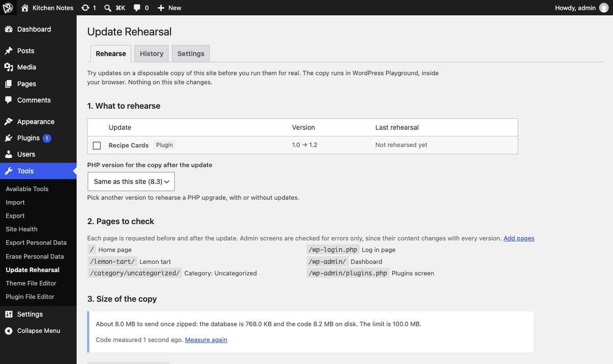Click the Plugins plug icon

pos(9,138)
